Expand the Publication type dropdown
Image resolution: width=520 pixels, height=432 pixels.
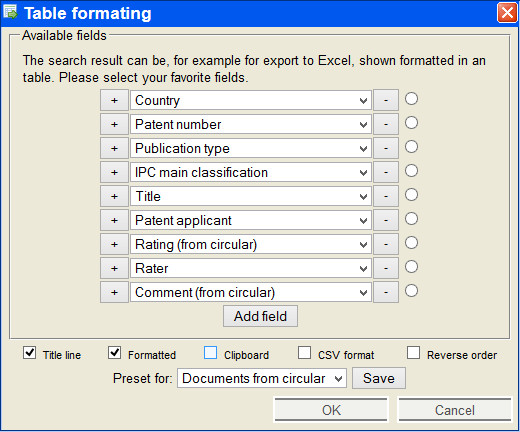(x=251, y=148)
